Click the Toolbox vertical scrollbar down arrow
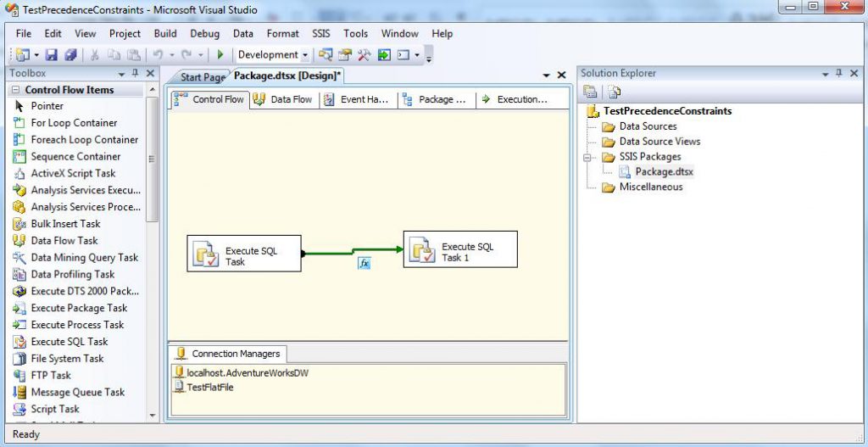 (153, 416)
